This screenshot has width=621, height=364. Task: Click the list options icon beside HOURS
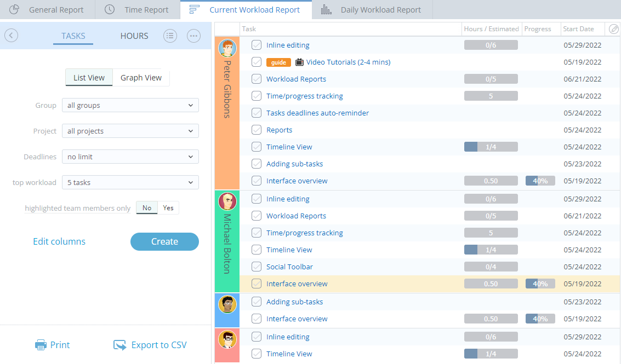(170, 36)
